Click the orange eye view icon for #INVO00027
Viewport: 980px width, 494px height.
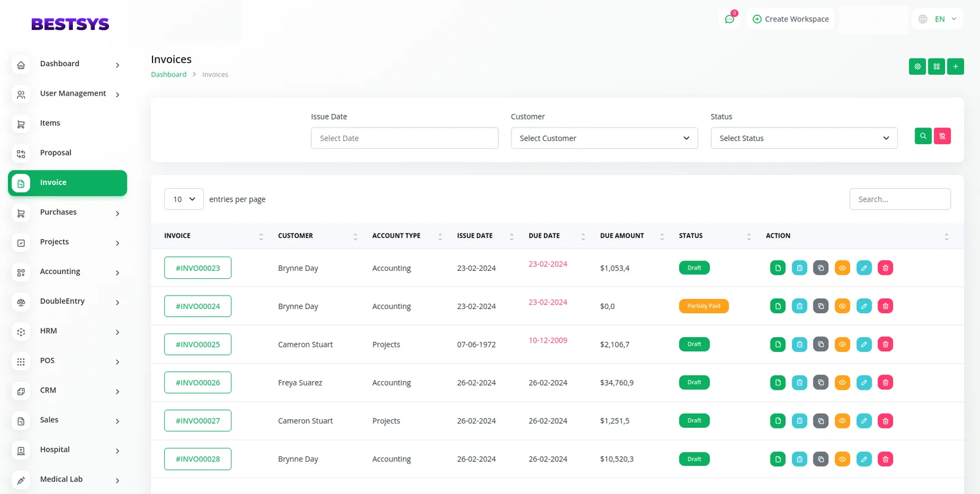[842, 421]
